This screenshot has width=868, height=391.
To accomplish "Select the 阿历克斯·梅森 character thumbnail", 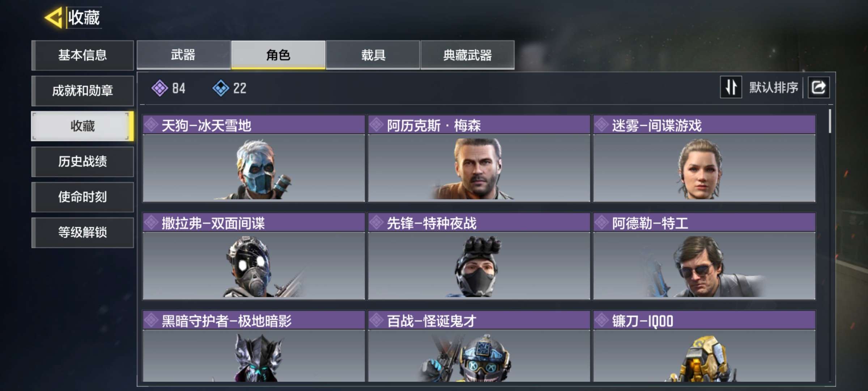I will (x=479, y=168).
